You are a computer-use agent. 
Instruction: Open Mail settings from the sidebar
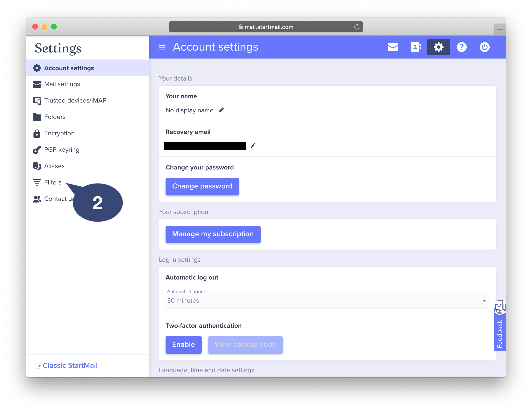tap(62, 84)
